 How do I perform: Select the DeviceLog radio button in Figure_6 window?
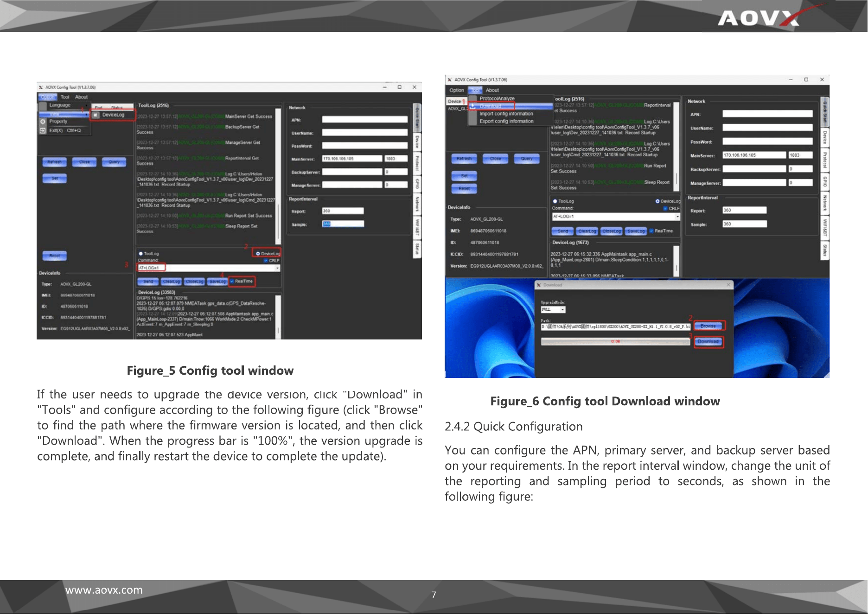click(657, 201)
